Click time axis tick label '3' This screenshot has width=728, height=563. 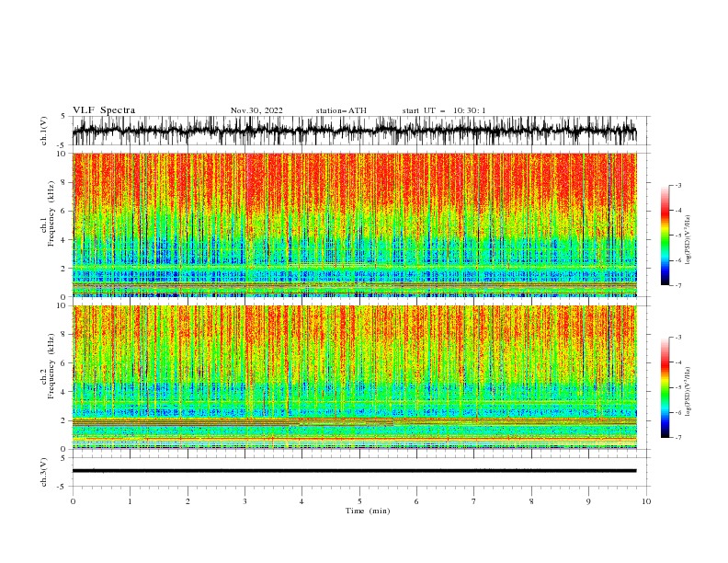click(245, 501)
